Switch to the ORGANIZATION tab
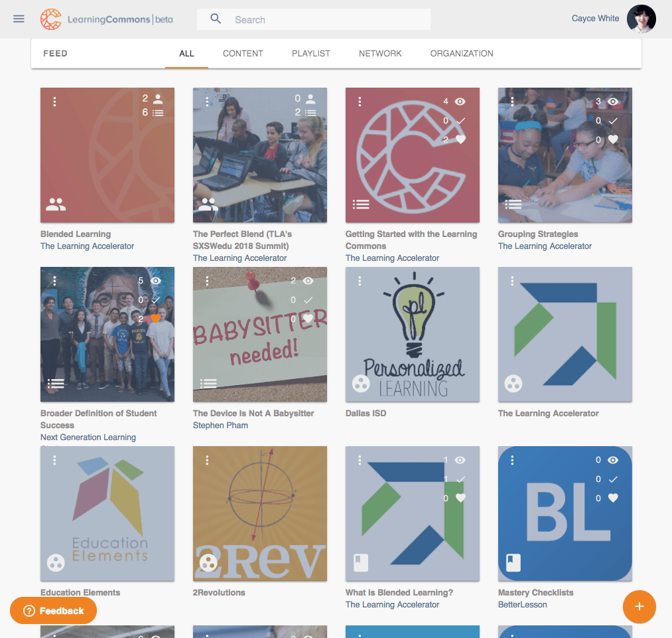 click(462, 54)
